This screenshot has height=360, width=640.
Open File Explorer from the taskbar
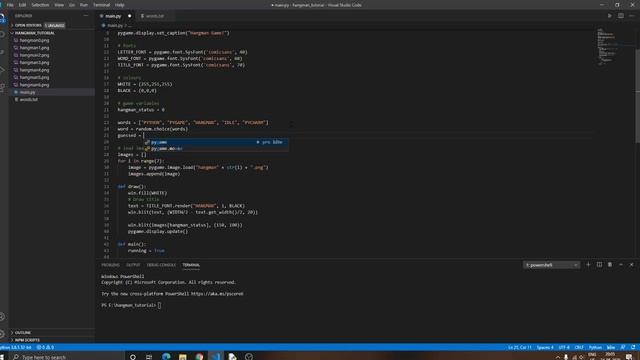[x=182, y=357]
